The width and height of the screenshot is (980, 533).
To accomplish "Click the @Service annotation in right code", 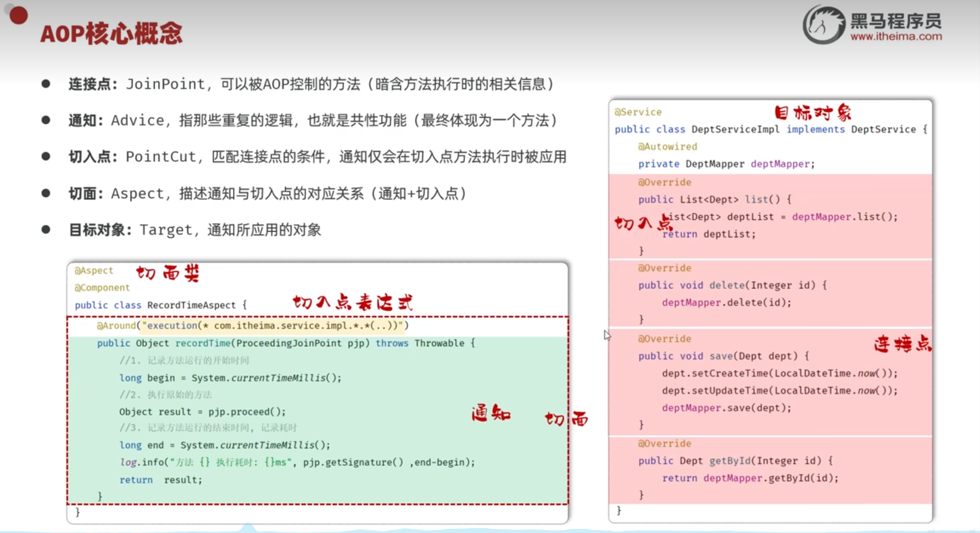I will coord(638,112).
